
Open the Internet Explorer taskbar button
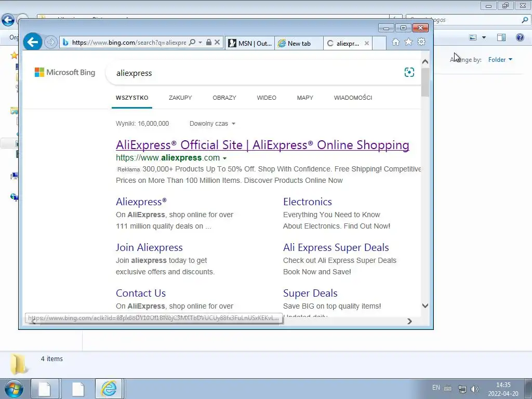(x=109, y=389)
